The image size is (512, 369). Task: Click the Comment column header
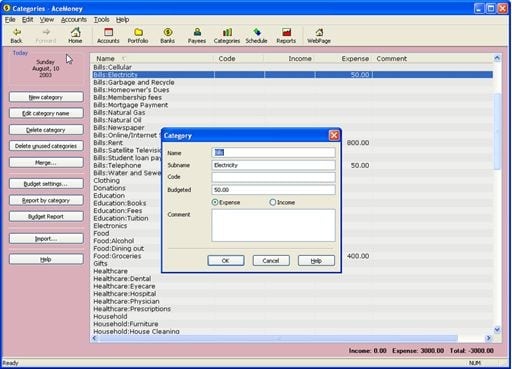click(433, 59)
